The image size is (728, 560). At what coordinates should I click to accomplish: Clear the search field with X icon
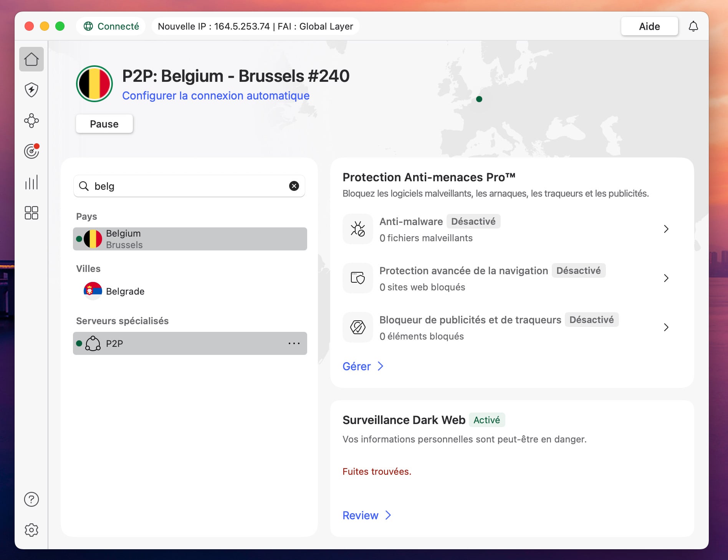tap(294, 186)
